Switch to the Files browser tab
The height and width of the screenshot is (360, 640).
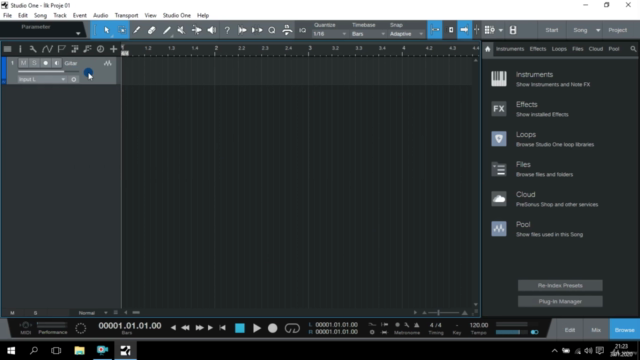(577, 49)
